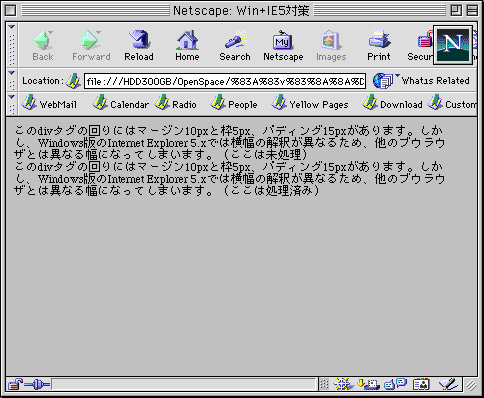Click the Netscape N logo animation

coord(453,45)
